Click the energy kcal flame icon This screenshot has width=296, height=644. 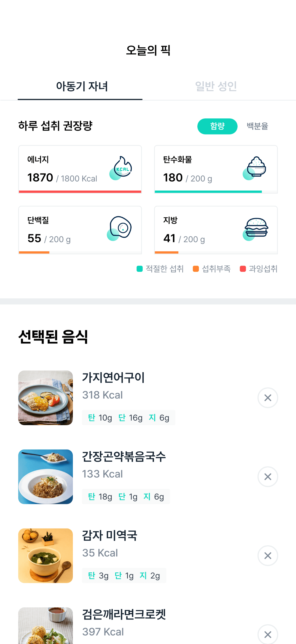pyautogui.click(x=121, y=168)
